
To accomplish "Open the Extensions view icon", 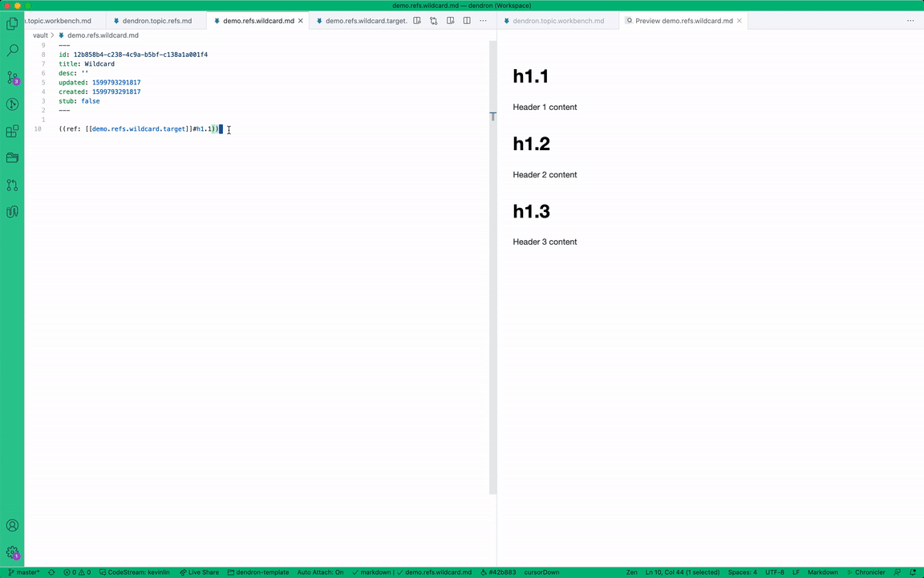I will click(12, 132).
